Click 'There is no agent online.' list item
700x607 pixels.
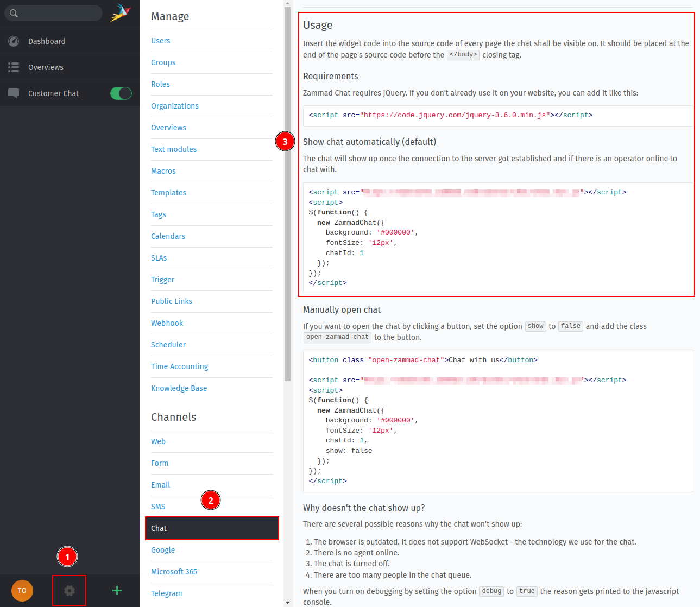click(x=356, y=553)
